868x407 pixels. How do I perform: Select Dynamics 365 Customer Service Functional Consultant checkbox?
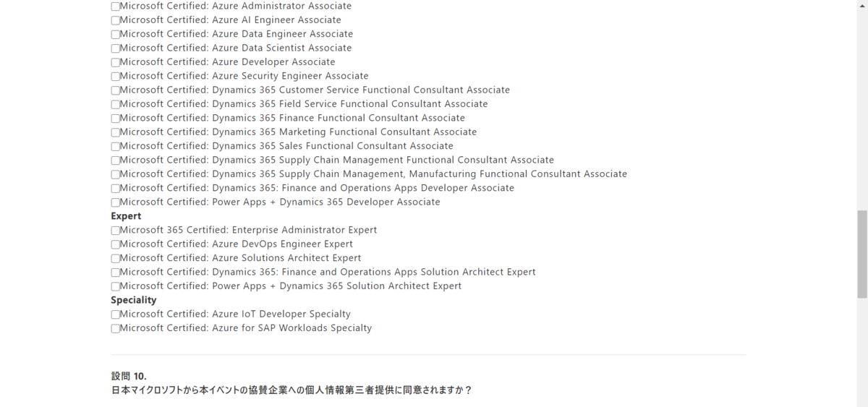pos(116,90)
